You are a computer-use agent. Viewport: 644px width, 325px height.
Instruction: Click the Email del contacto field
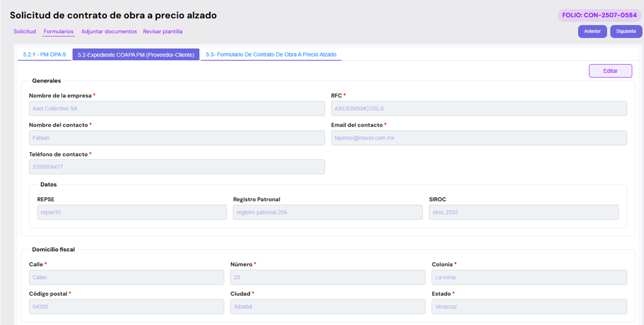tap(479, 138)
